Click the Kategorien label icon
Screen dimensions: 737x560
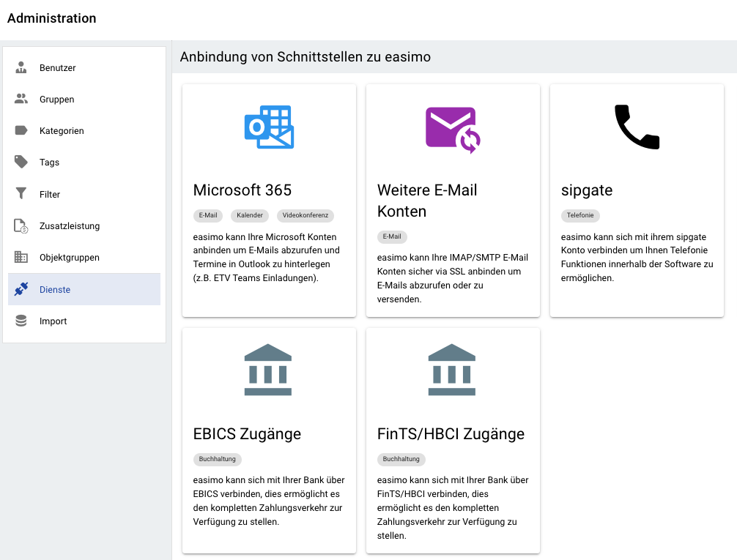tap(21, 130)
